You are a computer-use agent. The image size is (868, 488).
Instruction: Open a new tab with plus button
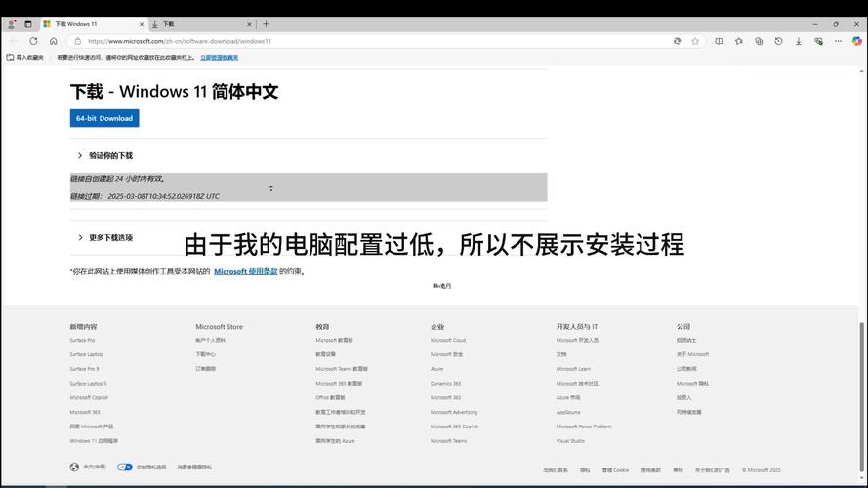[266, 24]
